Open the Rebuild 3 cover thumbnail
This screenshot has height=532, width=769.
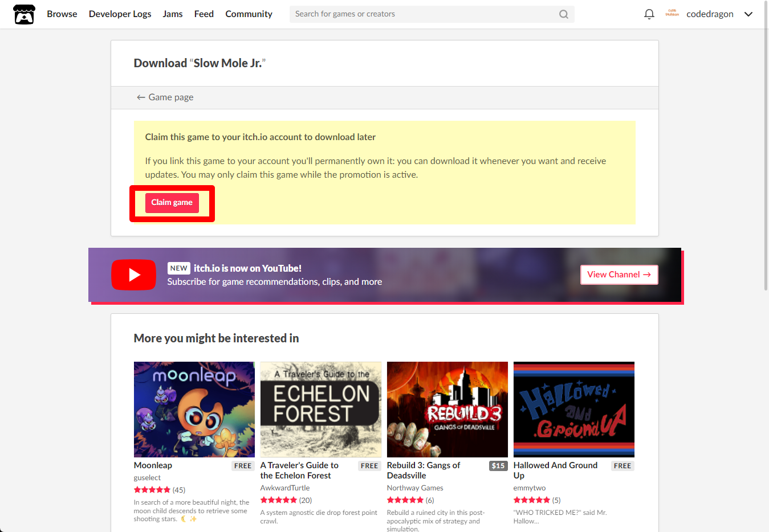coord(447,410)
